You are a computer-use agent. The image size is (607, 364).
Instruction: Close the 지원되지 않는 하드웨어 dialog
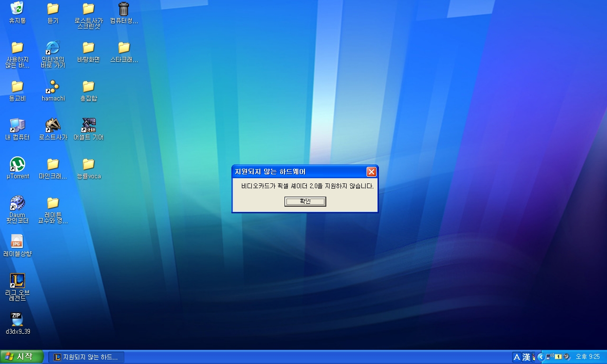coord(371,172)
